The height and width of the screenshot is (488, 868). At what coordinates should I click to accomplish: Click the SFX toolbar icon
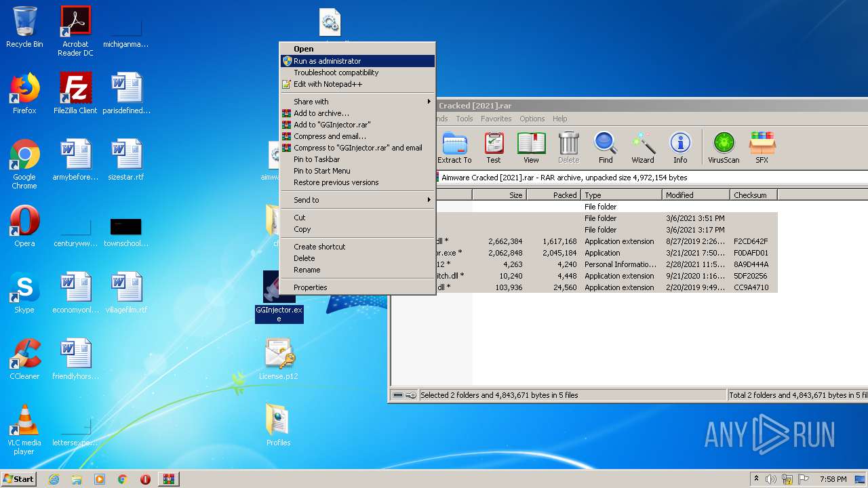pos(762,148)
